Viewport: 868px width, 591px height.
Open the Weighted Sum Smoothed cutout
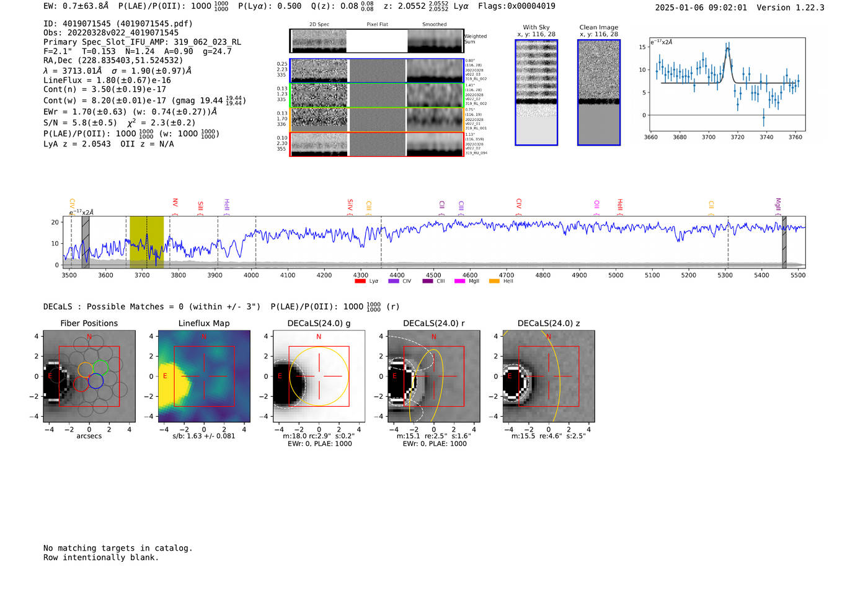(x=435, y=41)
